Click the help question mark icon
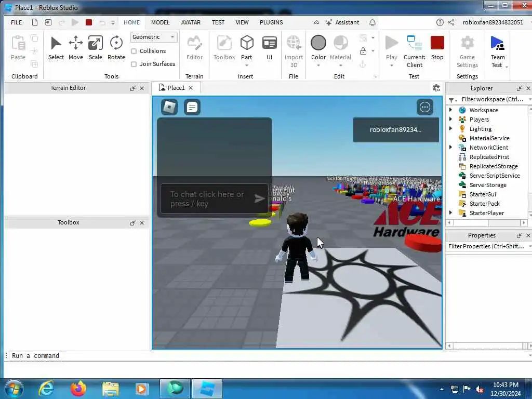Viewport: 532px width, 399px height. 440,22
